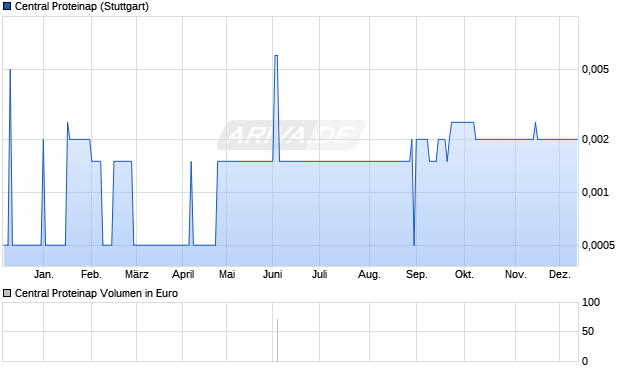Click the June price spike peak
This screenshot has height=371, width=620.
point(276,56)
